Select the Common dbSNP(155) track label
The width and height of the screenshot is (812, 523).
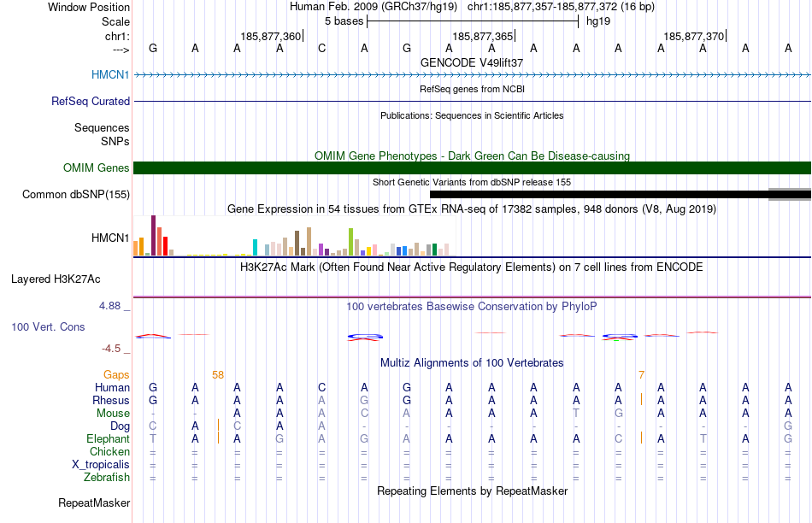(x=76, y=194)
